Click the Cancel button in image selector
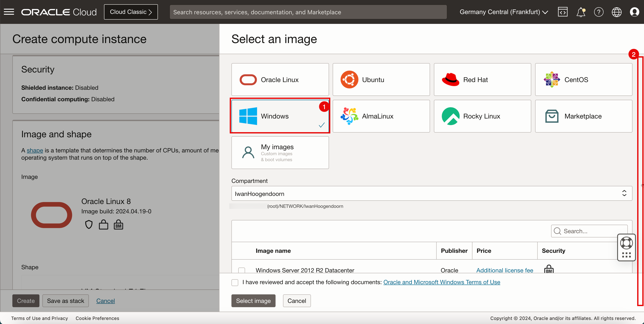This screenshot has width=644, height=324. (x=297, y=300)
